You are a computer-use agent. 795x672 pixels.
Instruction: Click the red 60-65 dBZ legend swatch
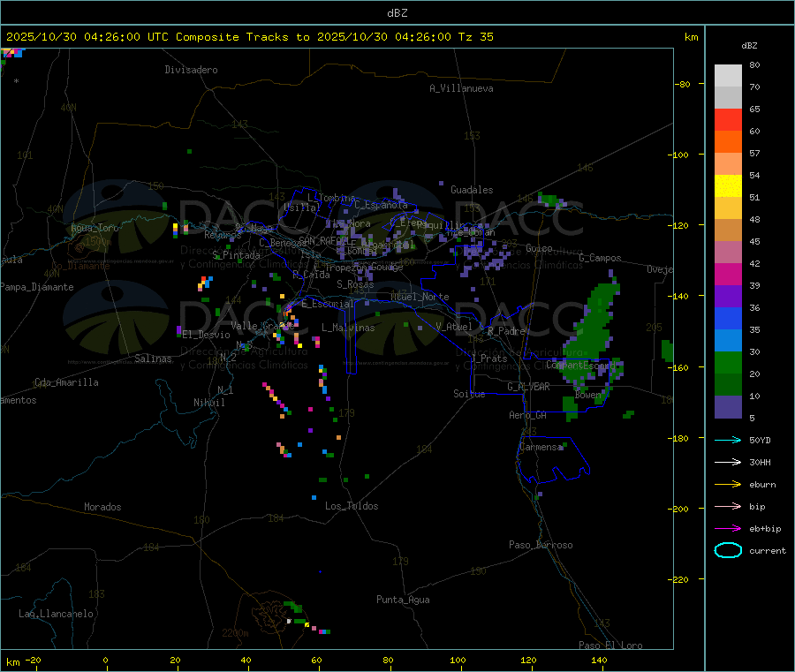click(728, 120)
